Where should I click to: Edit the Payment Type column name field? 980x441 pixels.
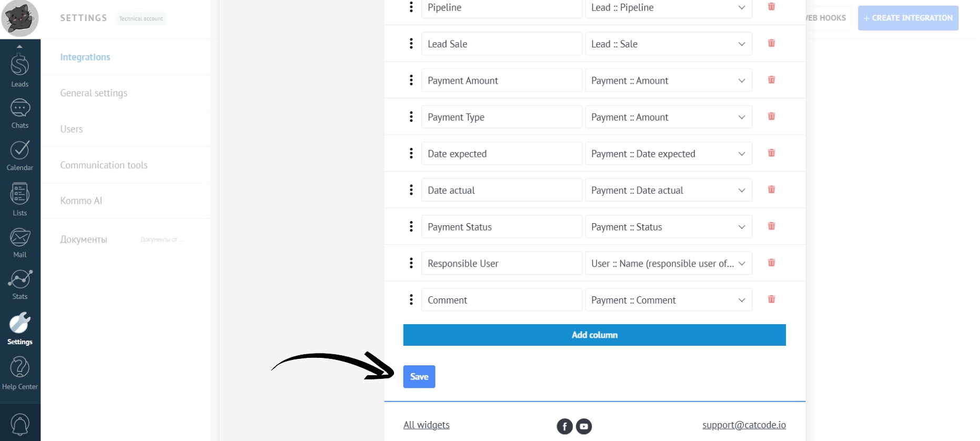coord(501,117)
